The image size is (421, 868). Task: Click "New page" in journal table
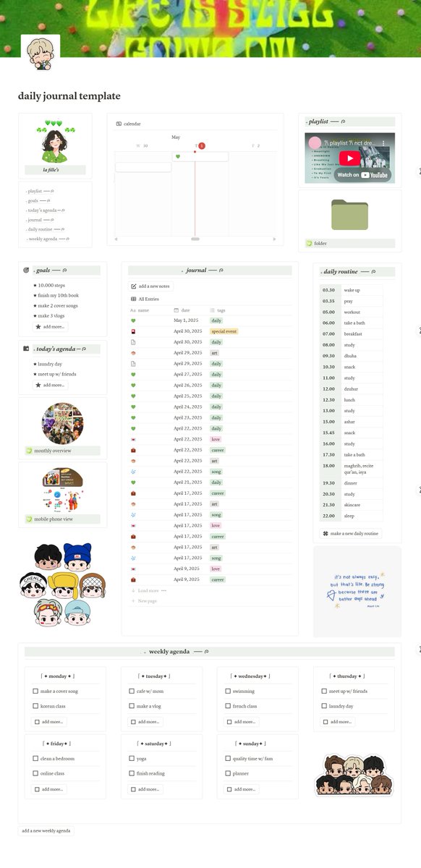[x=147, y=600]
